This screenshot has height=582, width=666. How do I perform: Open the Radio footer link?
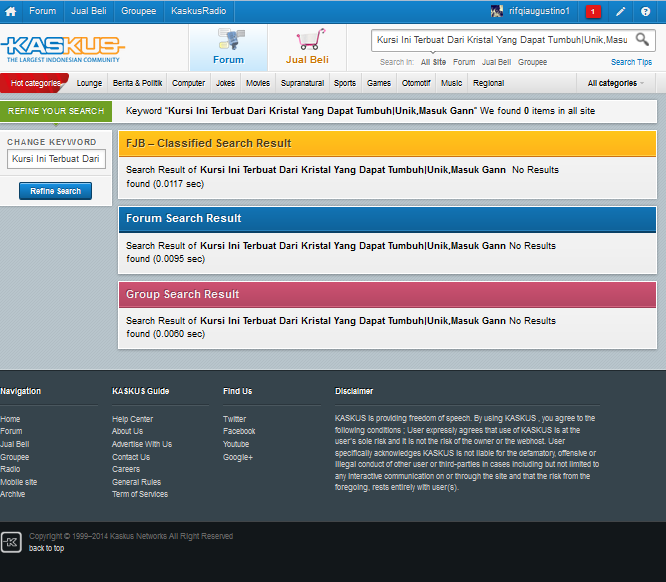tap(10, 469)
